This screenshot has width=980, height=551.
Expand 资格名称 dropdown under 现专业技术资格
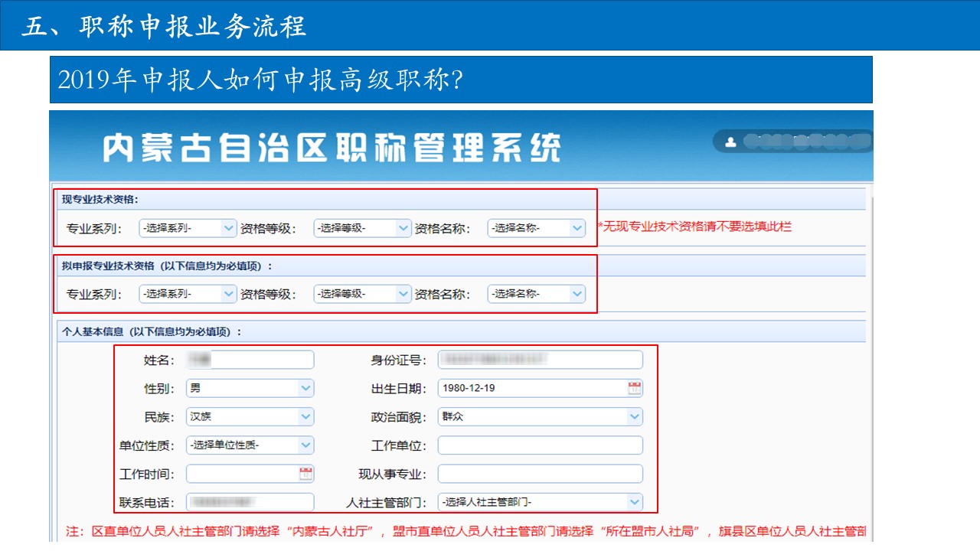tap(536, 227)
